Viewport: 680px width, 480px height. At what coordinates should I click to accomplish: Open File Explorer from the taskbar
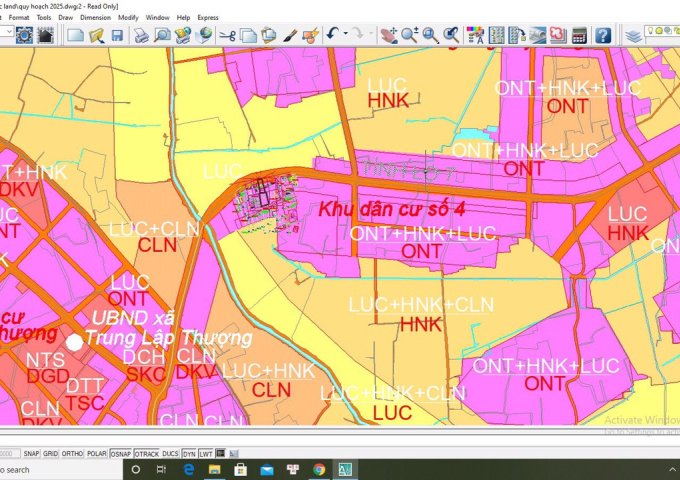click(215, 470)
